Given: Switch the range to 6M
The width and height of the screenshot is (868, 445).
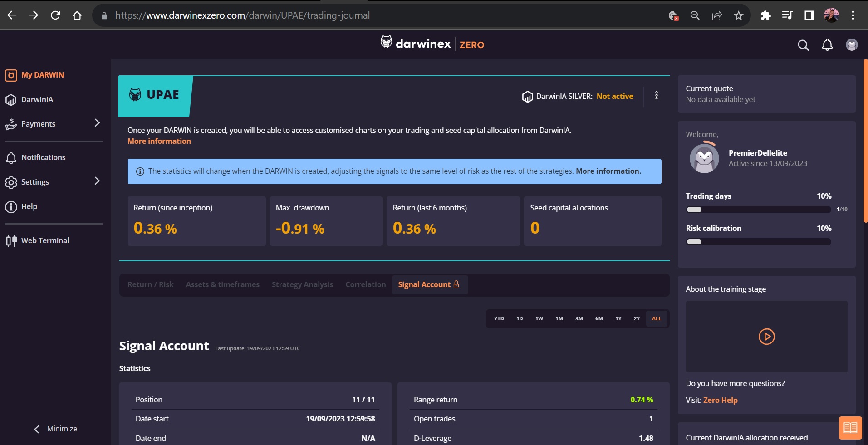Looking at the screenshot, I should (x=599, y=318).
